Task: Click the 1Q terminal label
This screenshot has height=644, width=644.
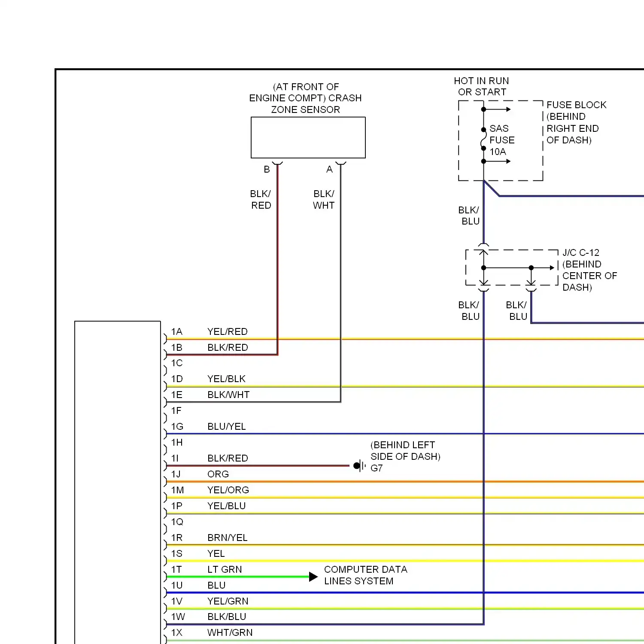Action: [177, 522]
